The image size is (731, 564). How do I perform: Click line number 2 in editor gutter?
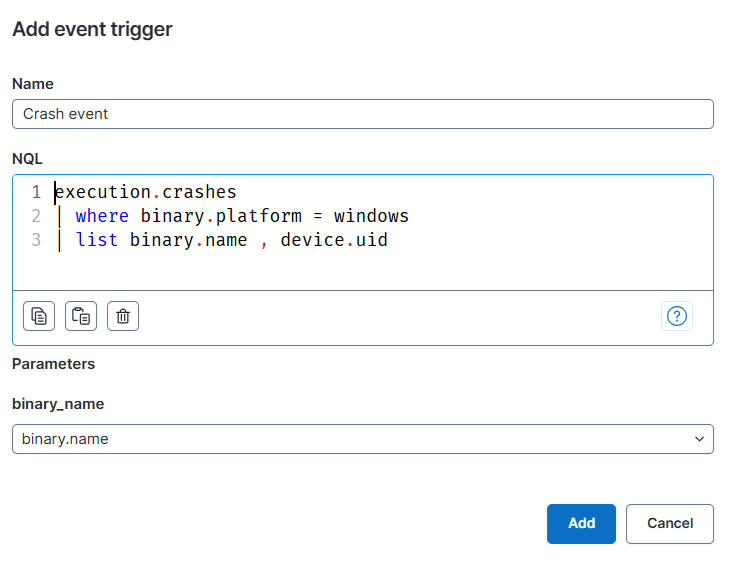36,216
